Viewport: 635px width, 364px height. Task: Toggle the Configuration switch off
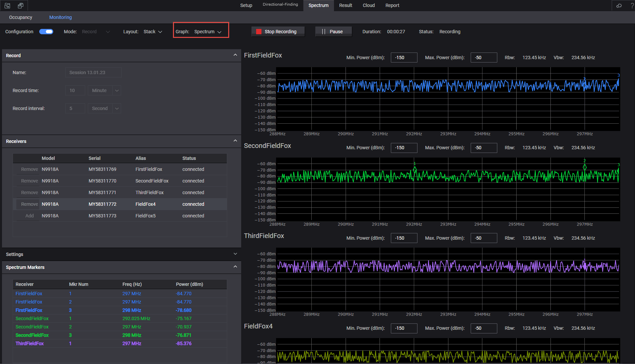(46, 32)
